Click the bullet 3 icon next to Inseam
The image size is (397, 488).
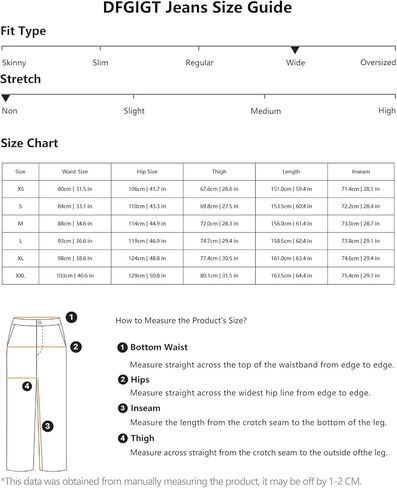click(123, 408)
